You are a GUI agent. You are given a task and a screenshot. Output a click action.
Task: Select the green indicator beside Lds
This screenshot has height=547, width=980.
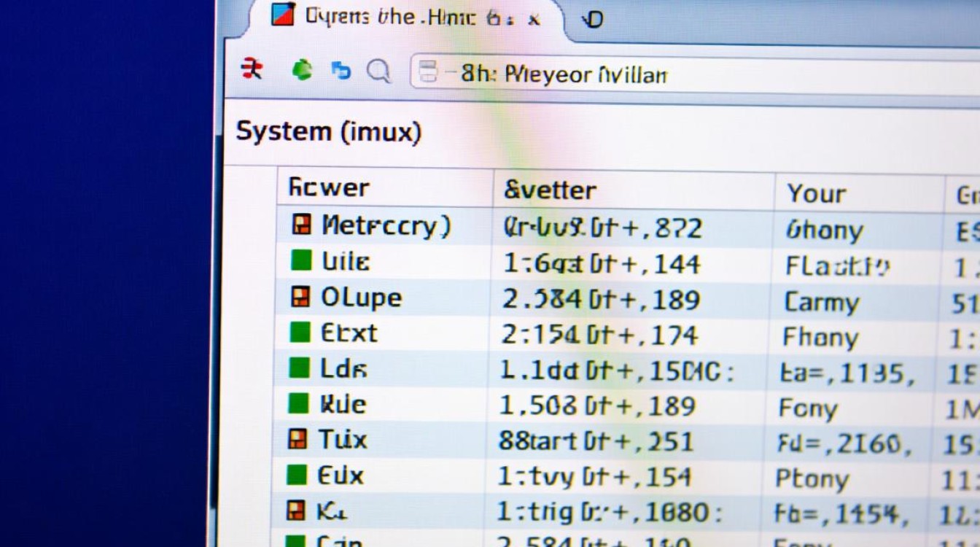pos(299,368)
